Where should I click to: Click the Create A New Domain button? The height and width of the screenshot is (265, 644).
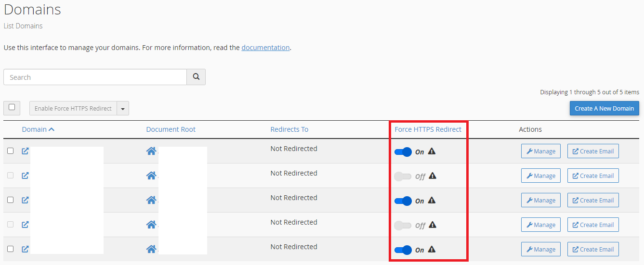tap(605, 108)
